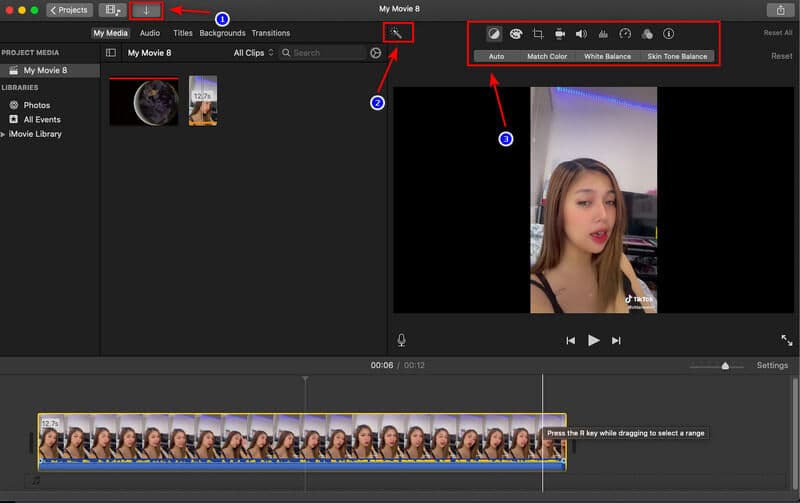The height and width of the screenshot is (503, 800).
Task: Click the Import Media down-arrow button
Action: (x=146, y=10)
